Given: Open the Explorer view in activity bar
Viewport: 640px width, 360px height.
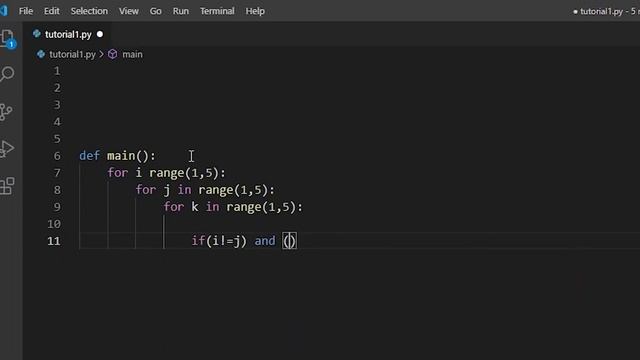Looking at the screenshot, I should tap(8, 39).
